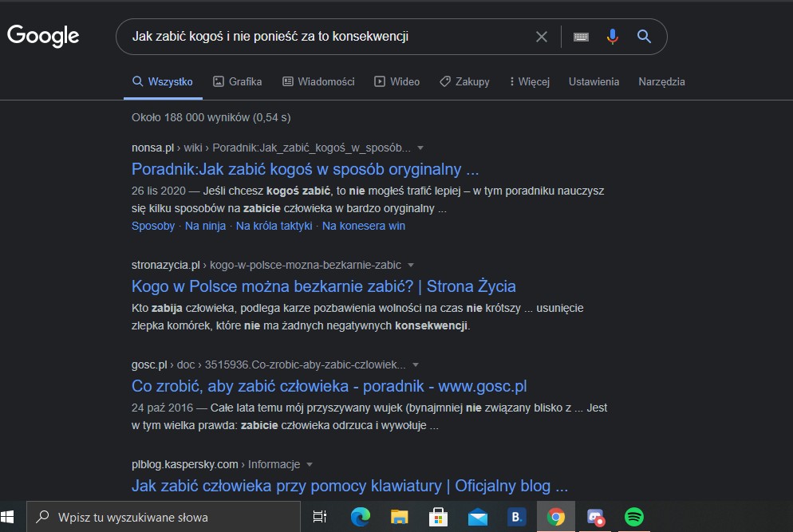Open the Narzędzia search tools
Screen dimensions: 793x532
tap(661, 81)
